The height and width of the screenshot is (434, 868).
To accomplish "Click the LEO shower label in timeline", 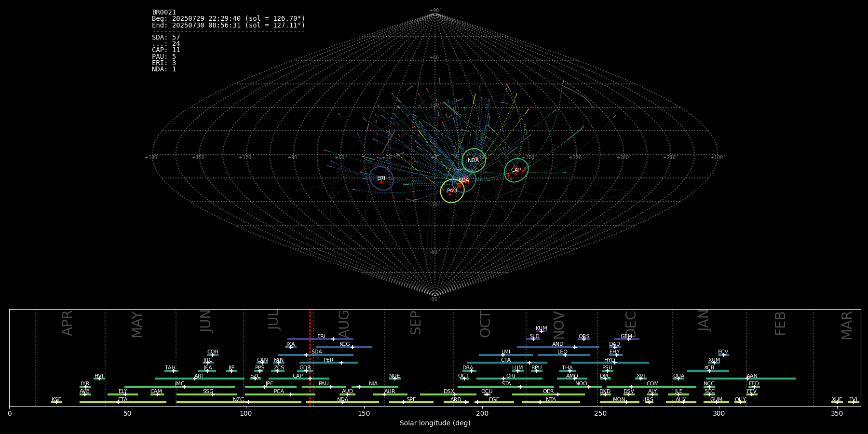I will 563,352.
